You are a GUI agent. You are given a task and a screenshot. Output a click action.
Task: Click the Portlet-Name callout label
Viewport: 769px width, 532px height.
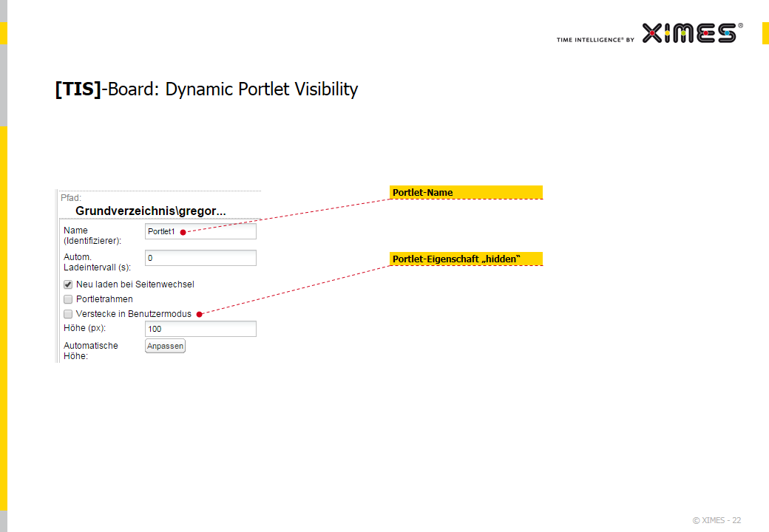[466, 193]
